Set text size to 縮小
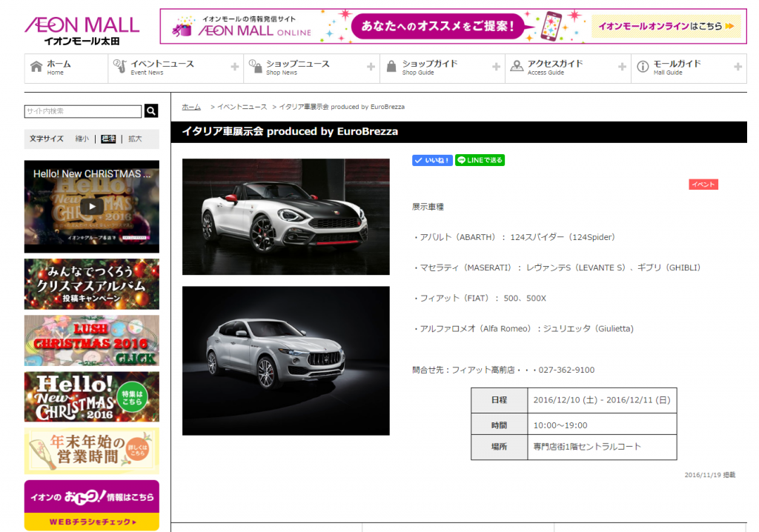 click(82, 139)
